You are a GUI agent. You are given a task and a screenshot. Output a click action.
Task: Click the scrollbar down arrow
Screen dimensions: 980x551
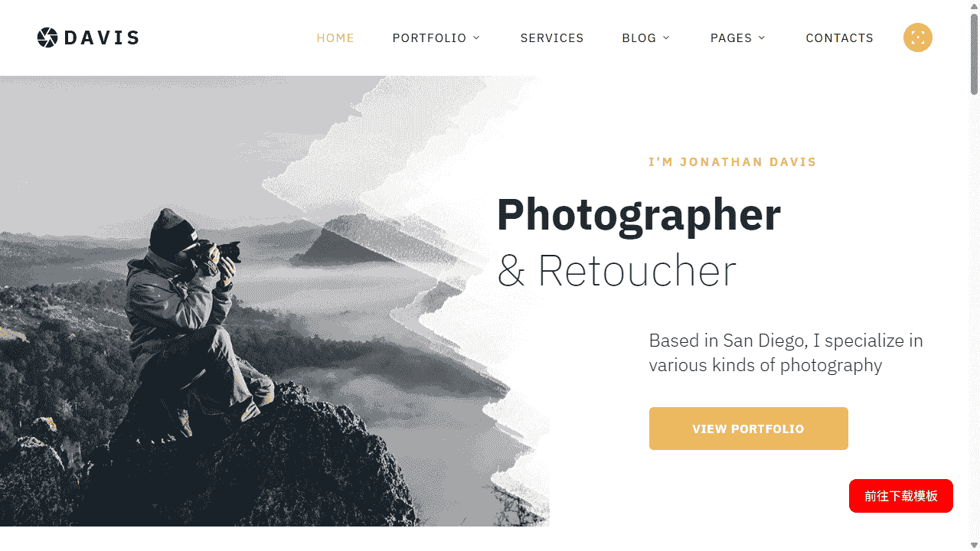(x=974, y=544)
